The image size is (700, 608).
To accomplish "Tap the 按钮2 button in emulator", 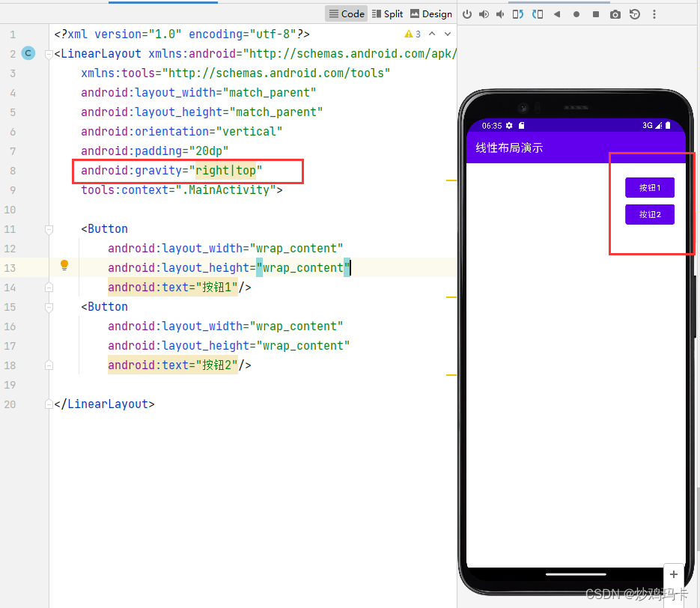I will [650, 215].
